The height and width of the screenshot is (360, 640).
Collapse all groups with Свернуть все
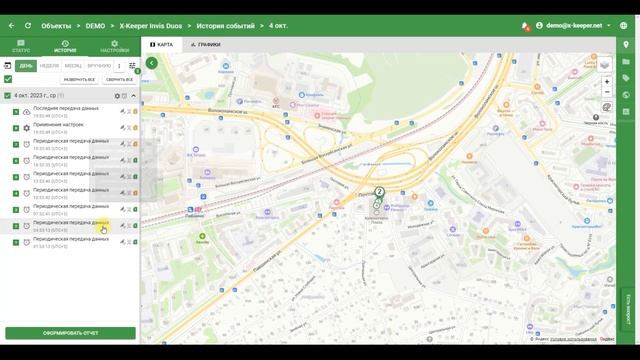119,80
